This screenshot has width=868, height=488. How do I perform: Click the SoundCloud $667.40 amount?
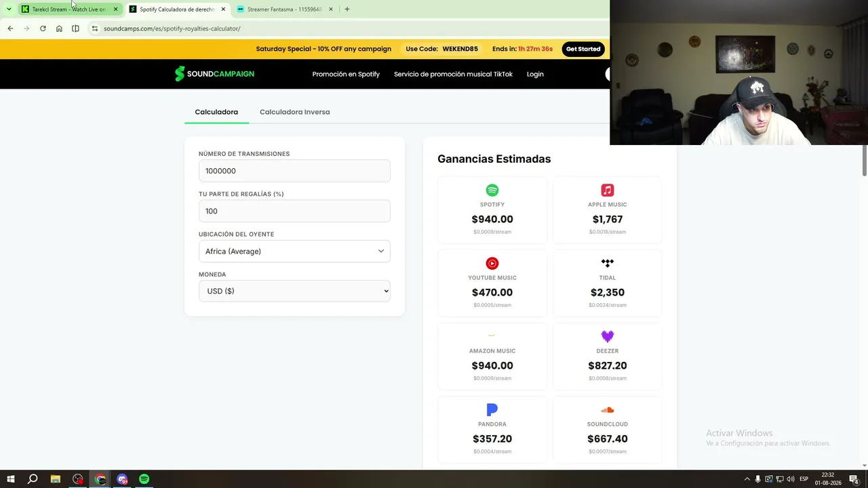608,439
